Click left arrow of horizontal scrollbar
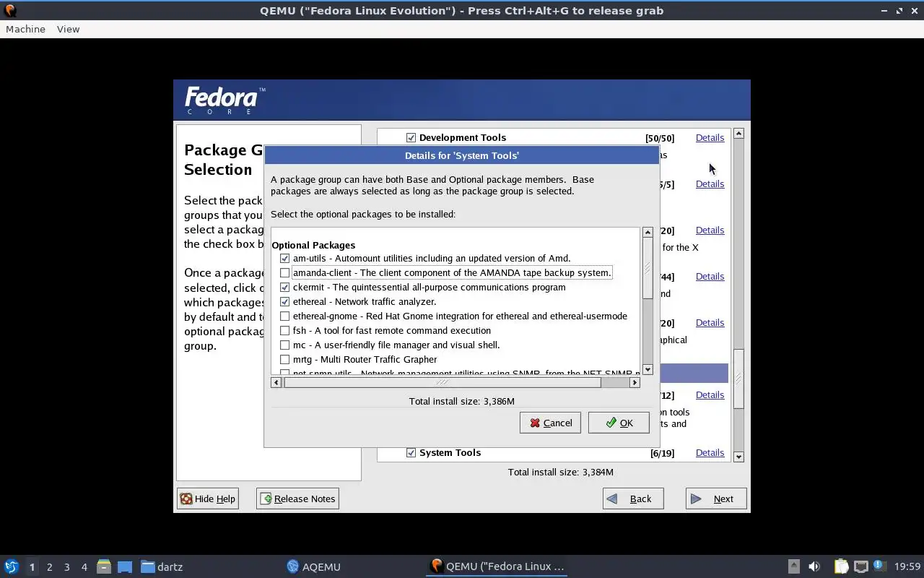 276,382
